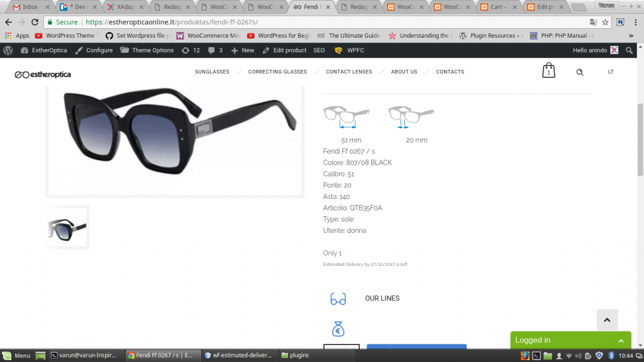The width and height of the screenshot is (644, 362).
Task: Open varun@varun-Inspir terminal taskbar window
Action: point(84,356)
